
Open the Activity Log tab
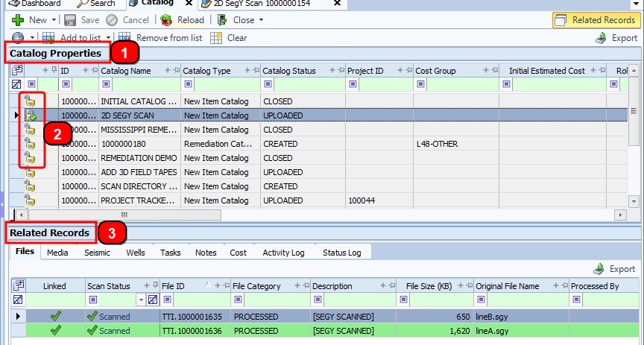tap(283, 252)
